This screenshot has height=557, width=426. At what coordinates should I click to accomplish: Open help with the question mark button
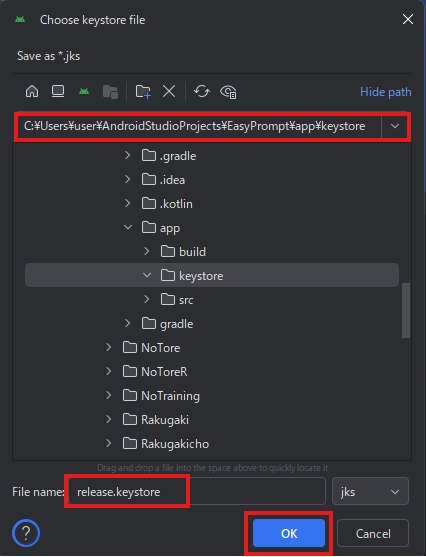click(x=26, y=533)
